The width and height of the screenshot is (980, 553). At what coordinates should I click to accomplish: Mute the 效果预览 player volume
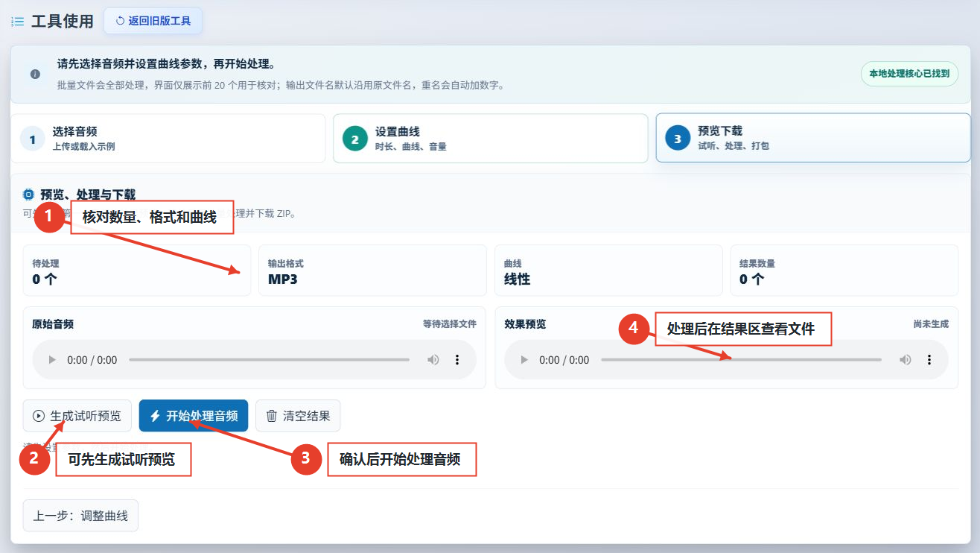[906, 360]
